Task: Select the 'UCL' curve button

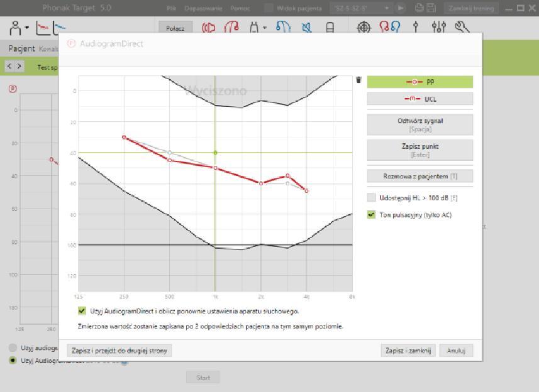Action: [x=420, y=99]
